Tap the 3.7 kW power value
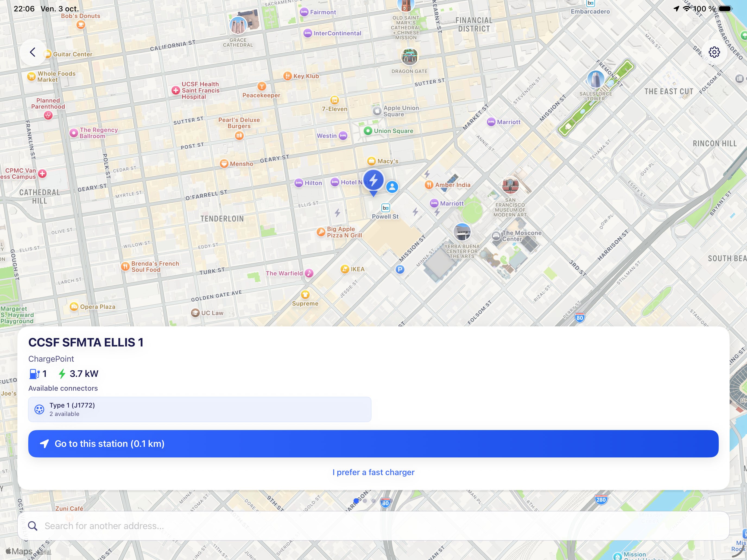 pyautogui.click(x=84, y=374)
